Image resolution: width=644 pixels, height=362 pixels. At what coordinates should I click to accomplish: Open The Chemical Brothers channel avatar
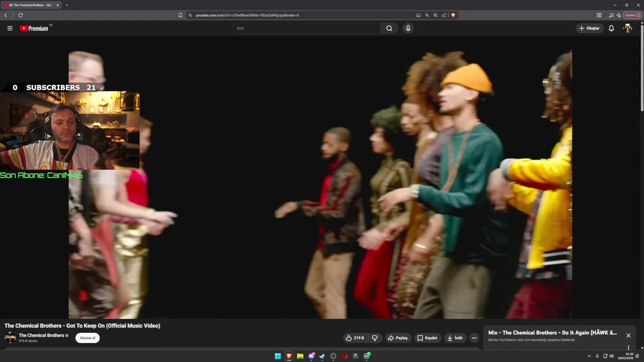click(10, 337)
